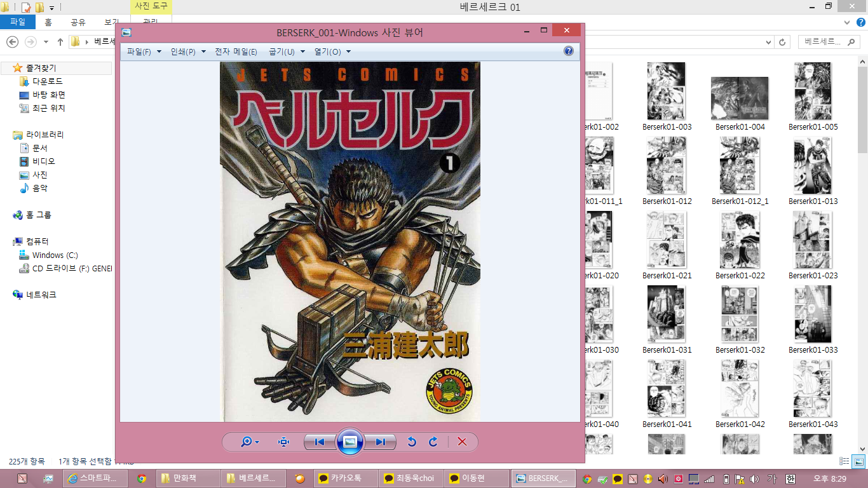Viewport: 868px width, 488px height.
Task: Start the slideshow in Photo Viewer
Action: pyautogui.click(x=349, y=442)
